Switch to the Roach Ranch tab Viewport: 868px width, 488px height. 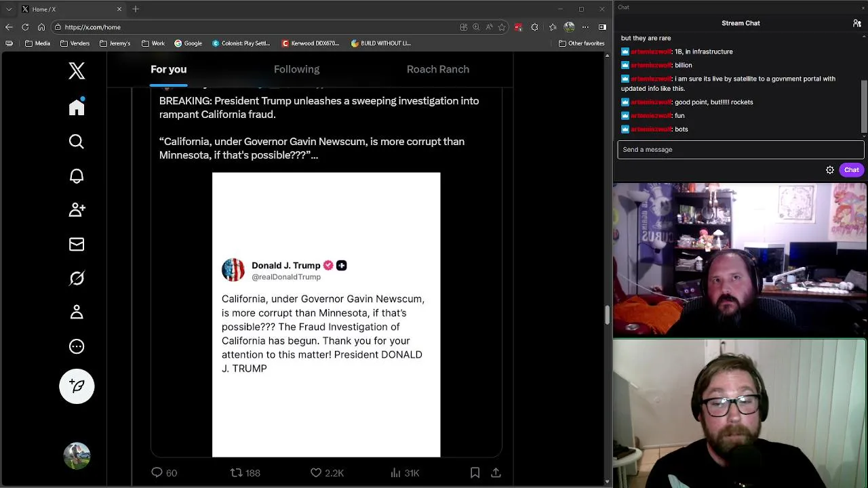[x=438, y=69]
